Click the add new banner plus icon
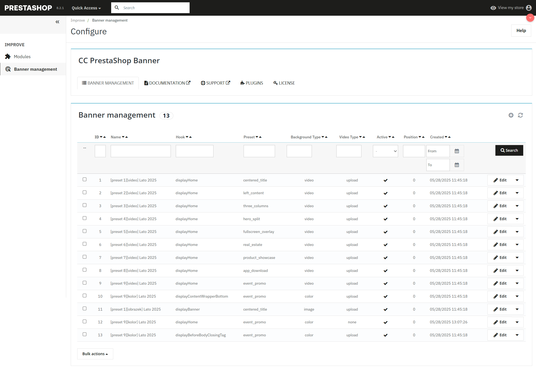Image resolution: width=536 pixels, height=392 pixels. tap(511, 115)
